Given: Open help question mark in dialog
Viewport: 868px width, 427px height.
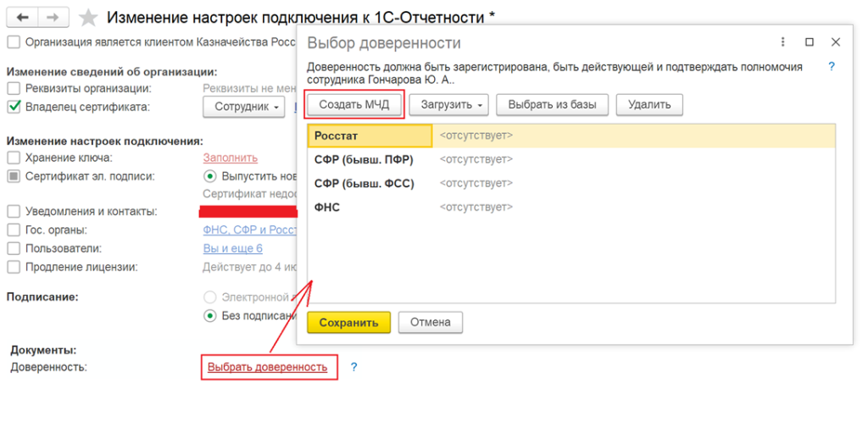Looking at the screenshot, I should (x=832, y=67).
